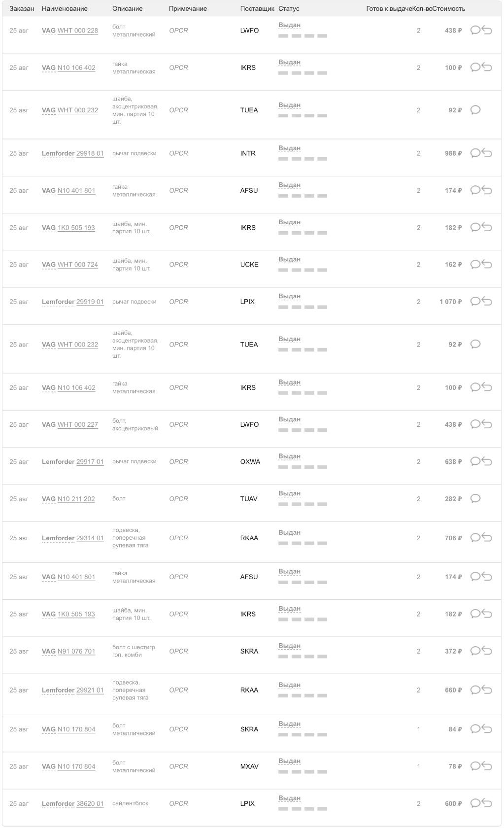Click Lemforder brand name in 29917 01 row
Image resolution: width=504 pixels, height=829 pixels.
pos(58,462)
